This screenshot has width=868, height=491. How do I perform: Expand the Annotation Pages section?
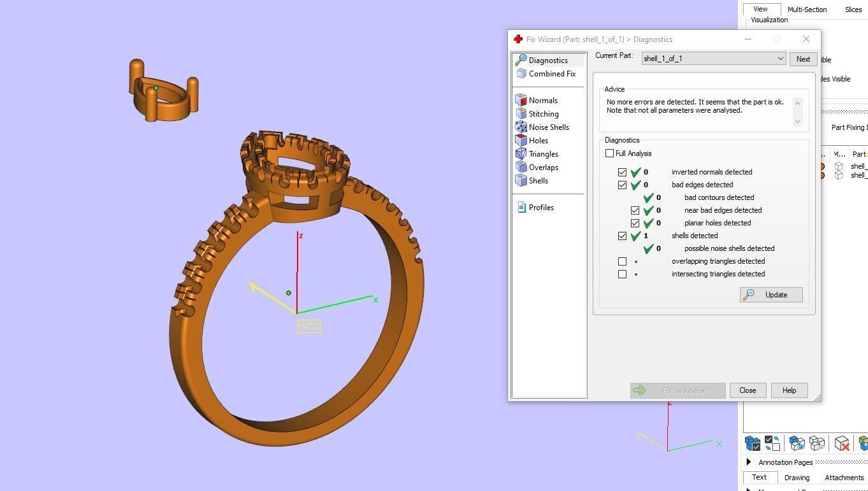[x=749, y=462]
